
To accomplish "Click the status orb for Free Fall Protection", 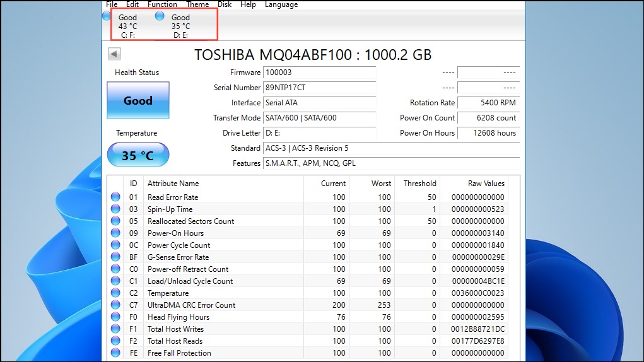I will 115,352.
